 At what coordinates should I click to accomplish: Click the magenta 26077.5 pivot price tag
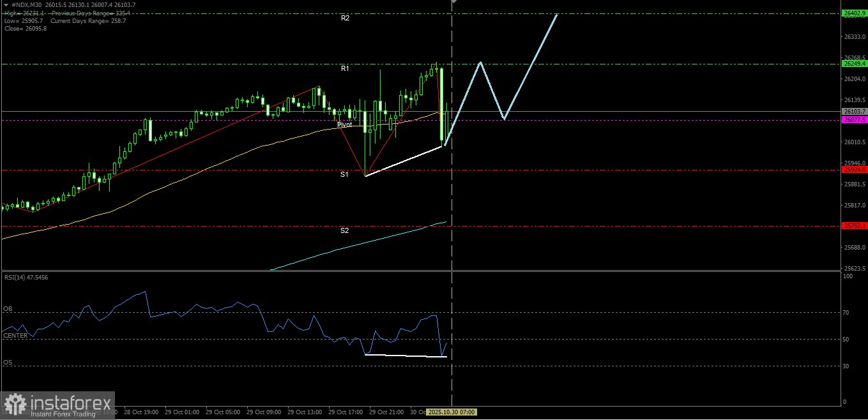click(853, 119)
